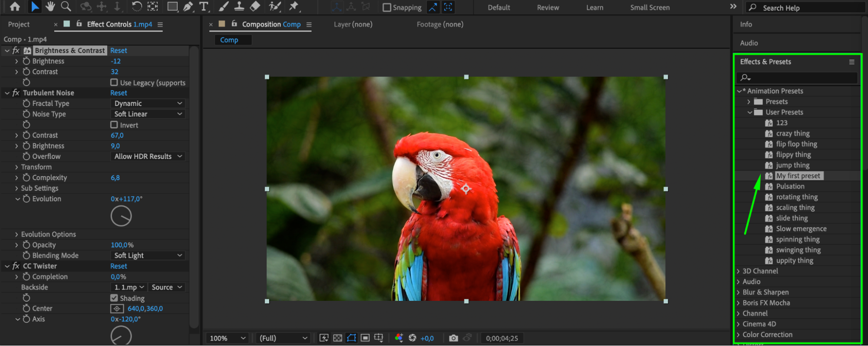The width and height of the screenshot is (868, 346).
Task: Select the Type text tool
Action: tap(203, 7)
